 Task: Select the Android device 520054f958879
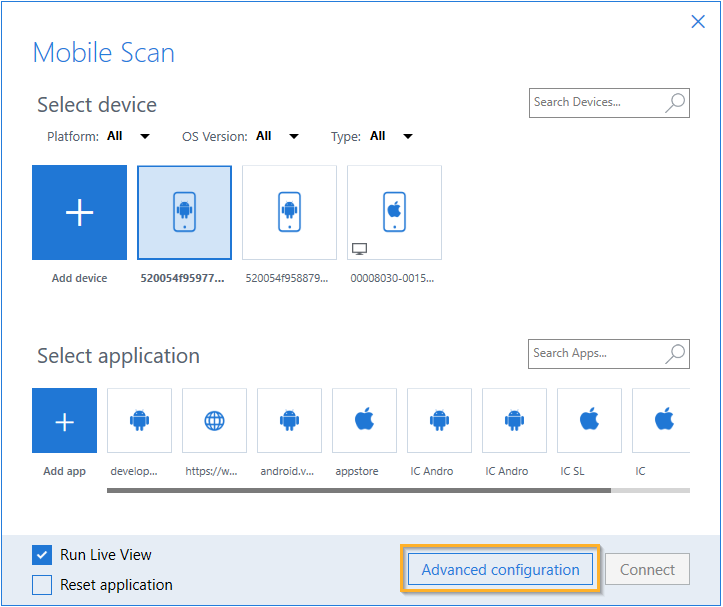tap(289, 213)
